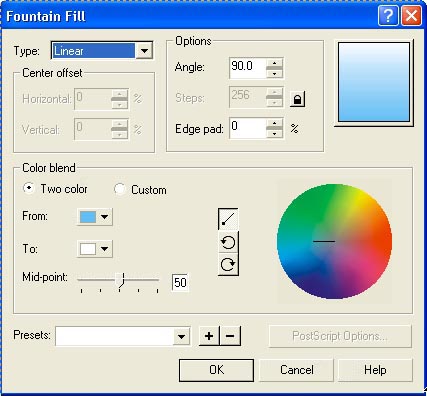The width and height of the screenshot is (427, 396).
Task: Choose counterclockwise color path icon
Action: pyautogui.click(x=228, y=242)
